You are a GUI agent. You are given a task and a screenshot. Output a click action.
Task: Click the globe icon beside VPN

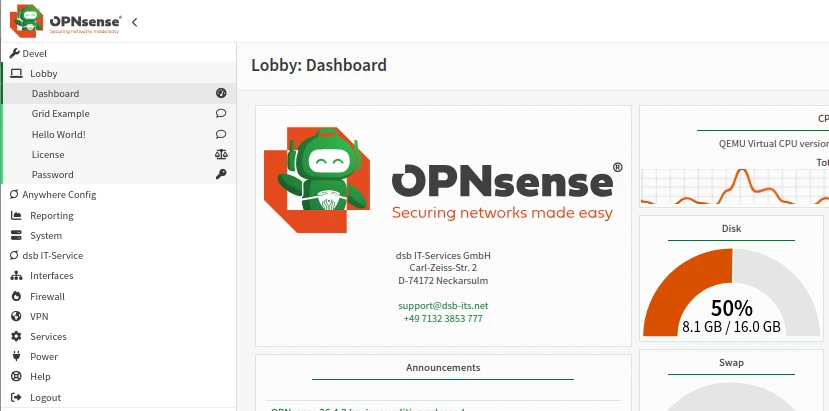pos(16,316)
